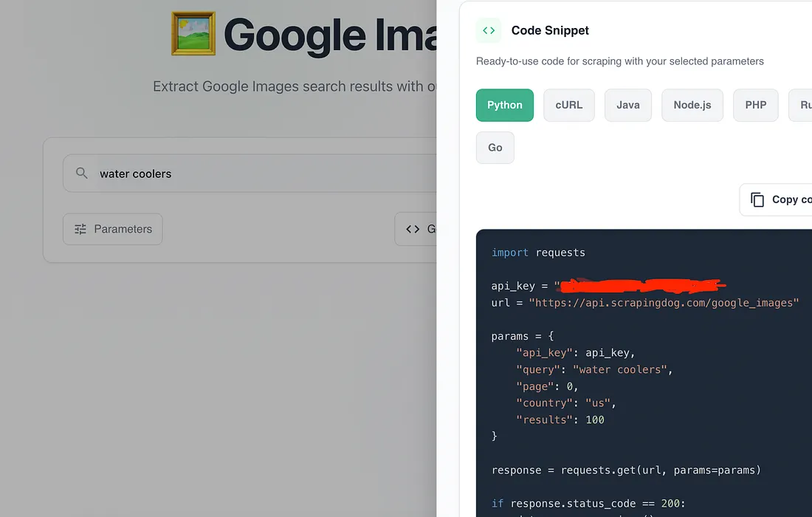Click the red redacted api_key value
The height and width of the screenshot is (517, 812).
641,285
